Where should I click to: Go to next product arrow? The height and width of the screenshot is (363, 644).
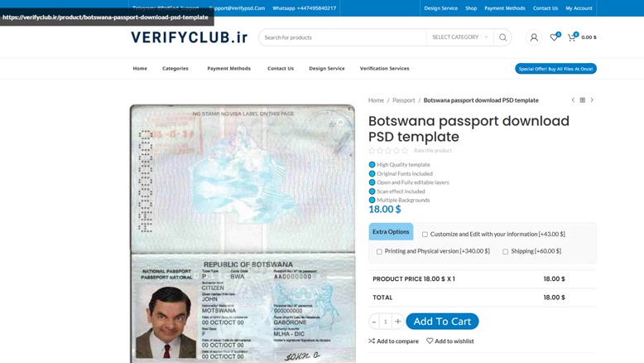pyautogui.click(x=592, y=100)
